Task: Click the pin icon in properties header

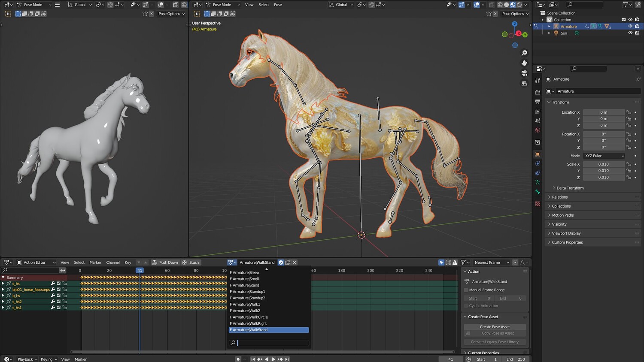Action: click(x=638, y=79)
